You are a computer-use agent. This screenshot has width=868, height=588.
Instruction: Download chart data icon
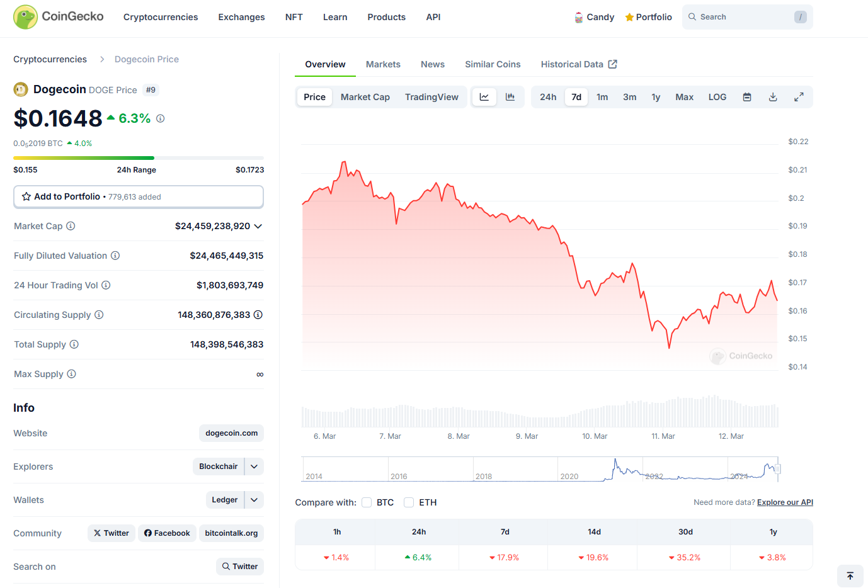point(773,97)
